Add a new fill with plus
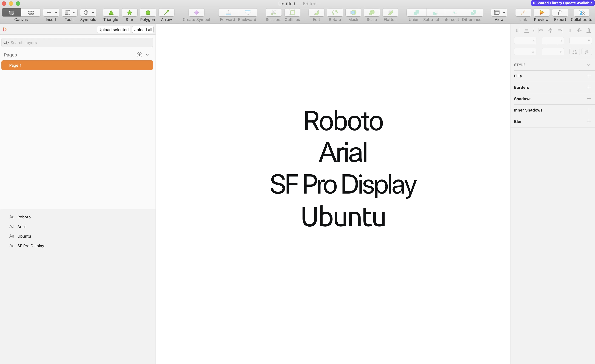Screen dimensions: 595x364 pyautogui.click(x=588, y=76)
